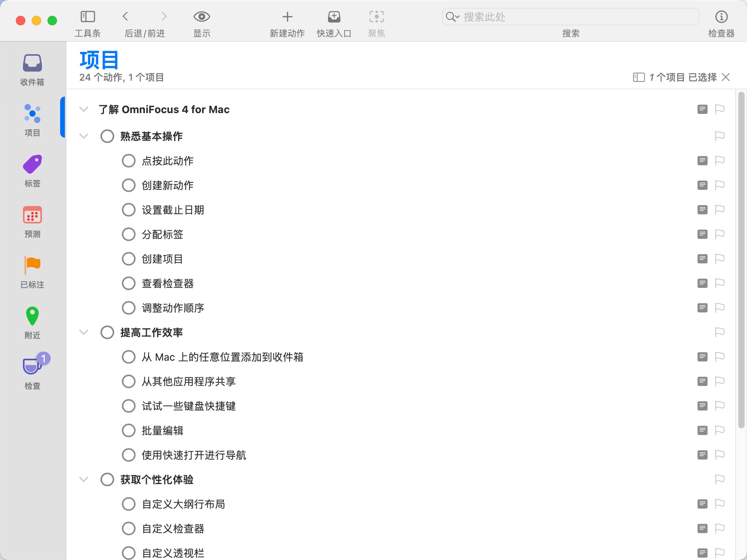Switch to the 项目 perspective
The image size is (747, 560).
coord(32,121)
